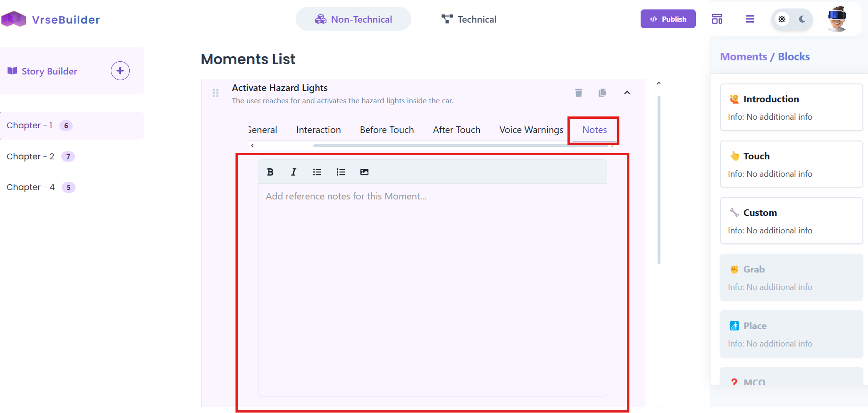Open the hamburger menu icon

(750, 19)
